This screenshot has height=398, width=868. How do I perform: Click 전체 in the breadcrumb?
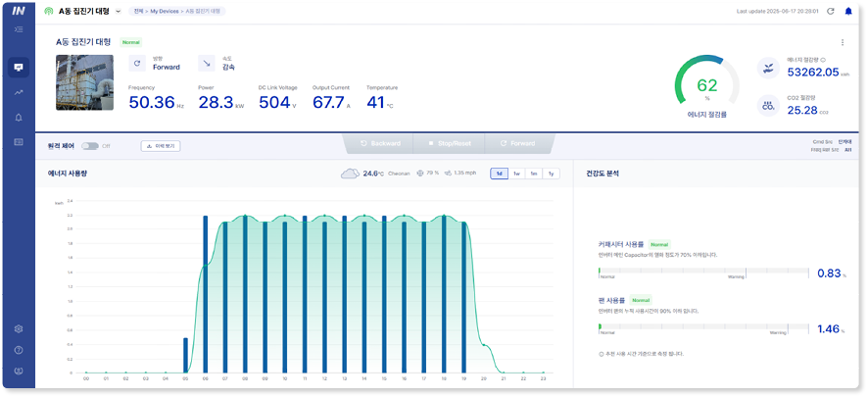[137, 12]
